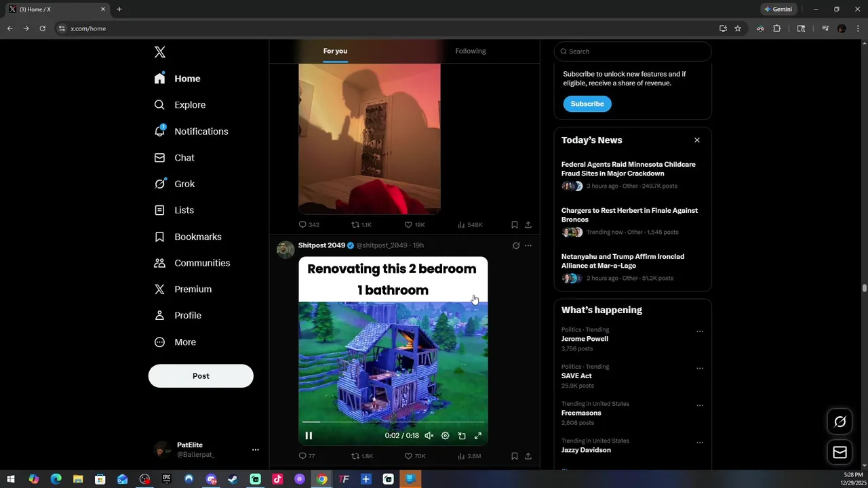Enter fullscreen for the video
Viewport: 868px width, 488px height.
tap(478, 436)
